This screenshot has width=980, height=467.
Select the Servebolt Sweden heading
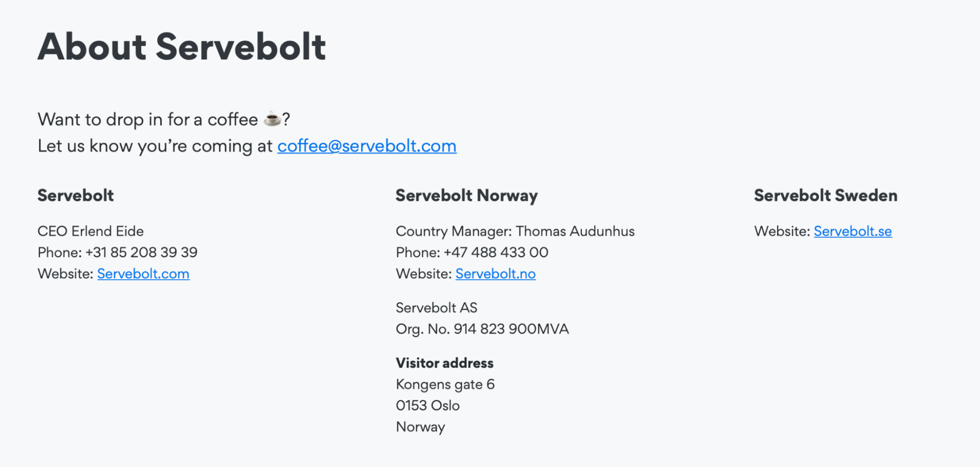tap(826, 196)
